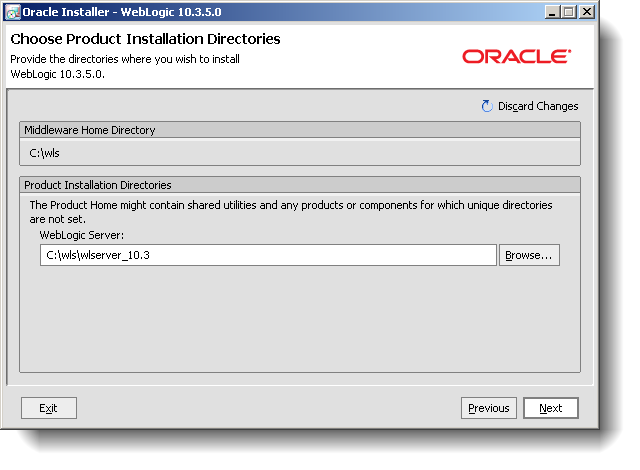Click the Discard Changes link text

pyautogui.click(x=538, y=106)
